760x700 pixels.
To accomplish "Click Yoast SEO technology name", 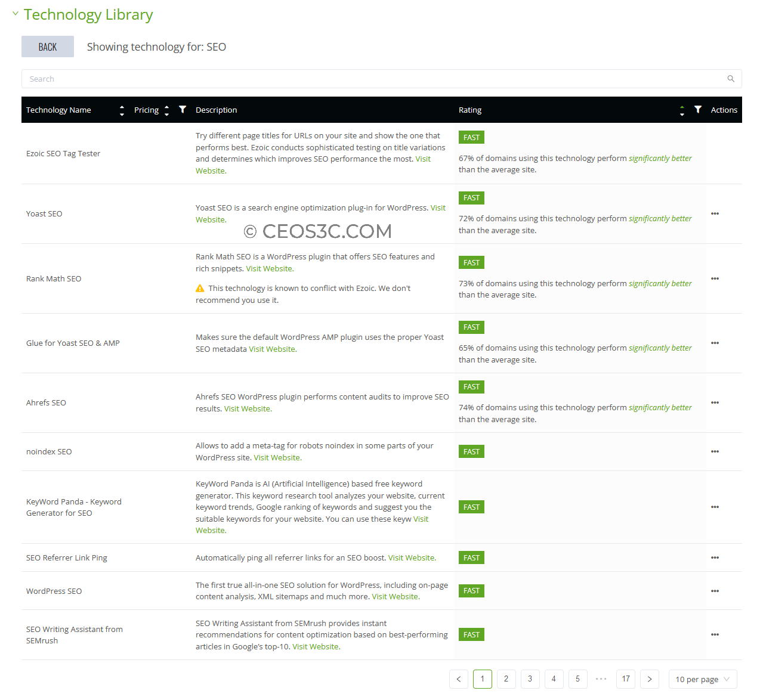I will point(44,214).
